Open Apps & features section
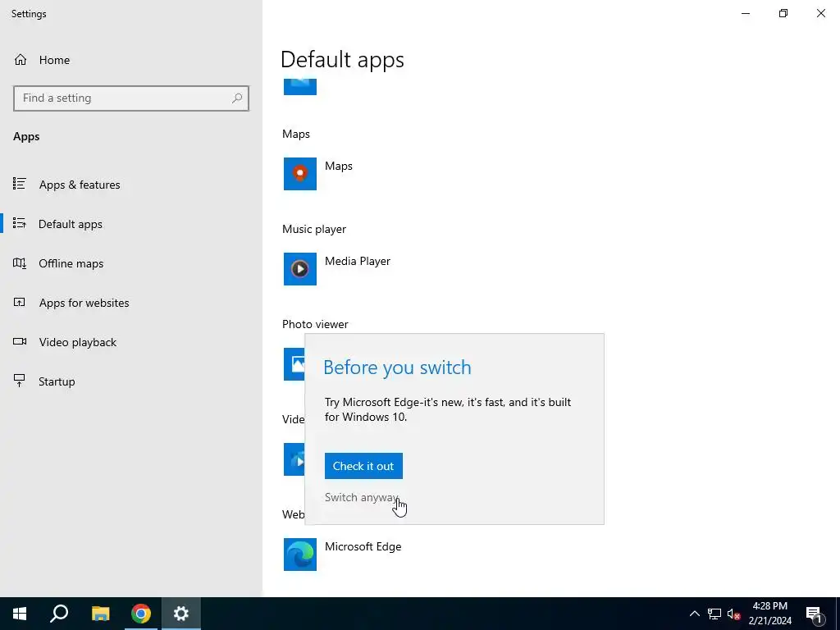840x630 pixels. click(x=80, y=185)
